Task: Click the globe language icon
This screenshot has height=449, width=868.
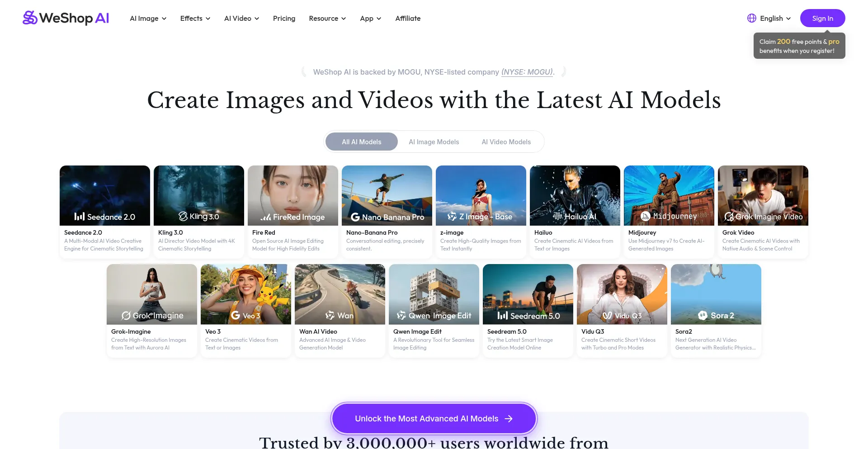Action: (752, 18)
